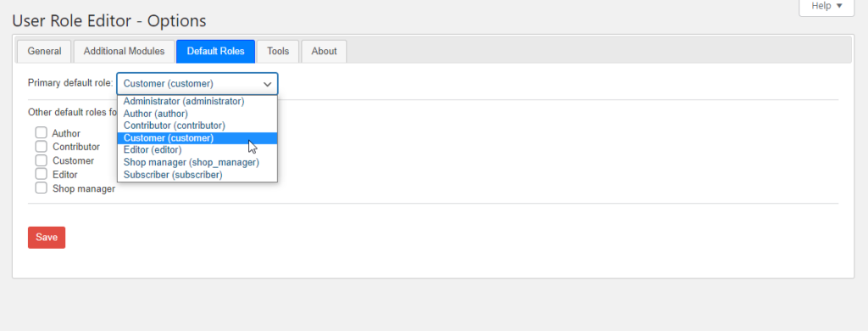Click the red Save button
The image size is (868, 331).
click(x=47, y=238)
